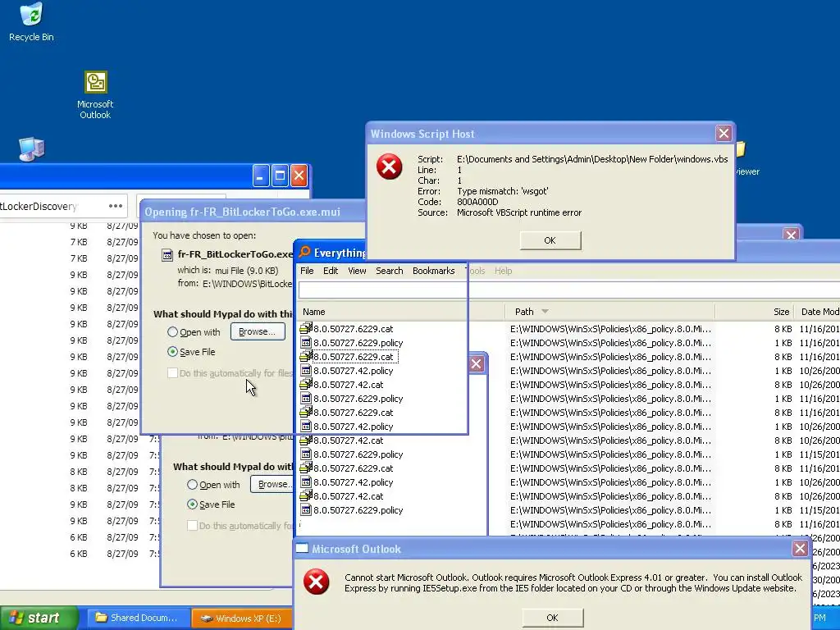Select Open with in the front Opening dialog
Viewport: 840px width, 630px height.
pos(172,332)
